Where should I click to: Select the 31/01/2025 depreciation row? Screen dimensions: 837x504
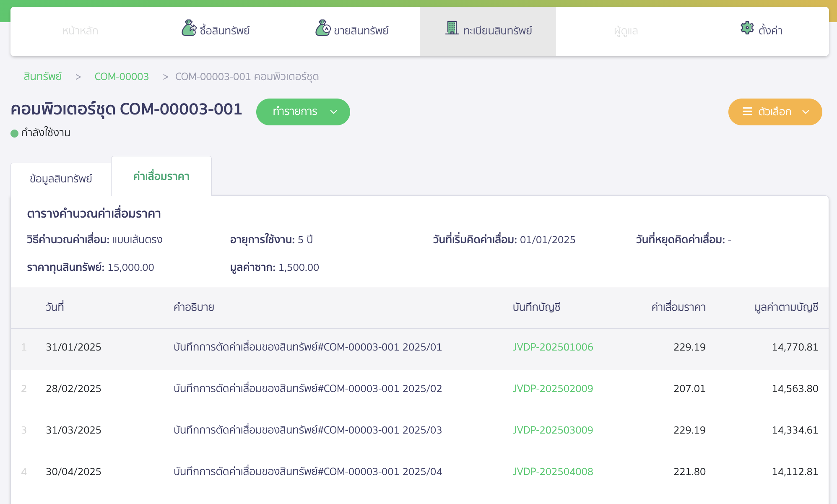tap(73, 347)
